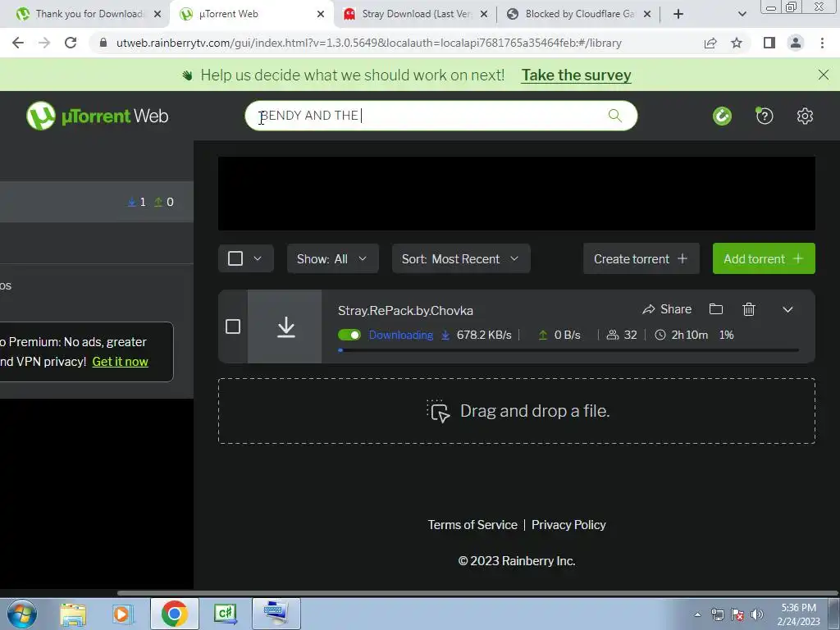Viewport: 840px width, 630px height.
Task: Click the downloads and uploads count row
Action: point(97,202)
